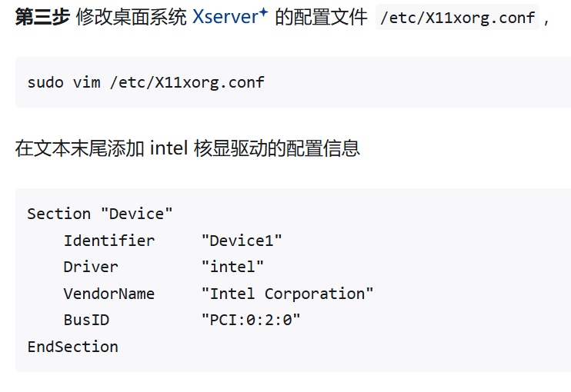
Task: Click the file path in the vim command
Action: point(187,82)
